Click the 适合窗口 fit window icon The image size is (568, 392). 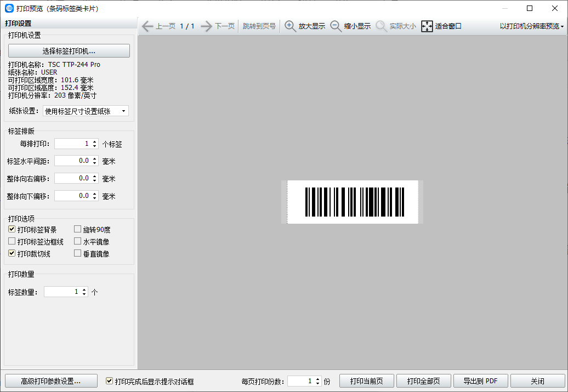click(427, 26)
